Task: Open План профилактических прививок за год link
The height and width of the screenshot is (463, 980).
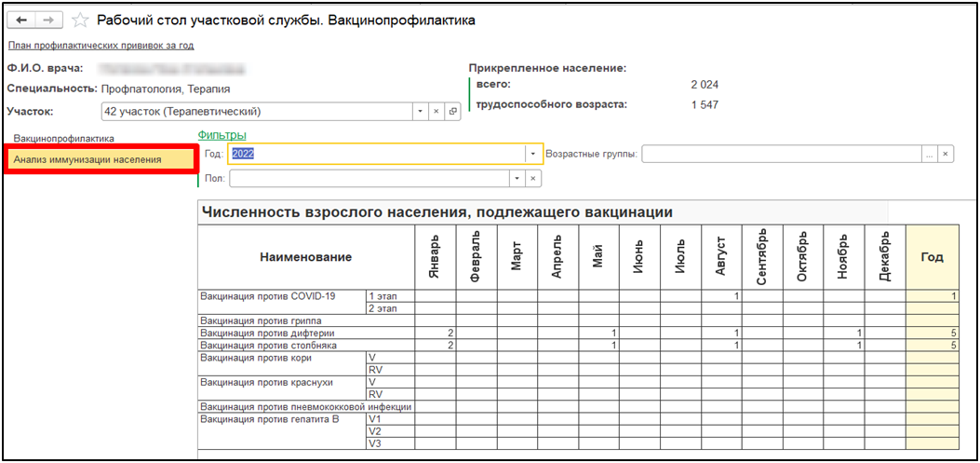Action: click(x=101, y=46)
